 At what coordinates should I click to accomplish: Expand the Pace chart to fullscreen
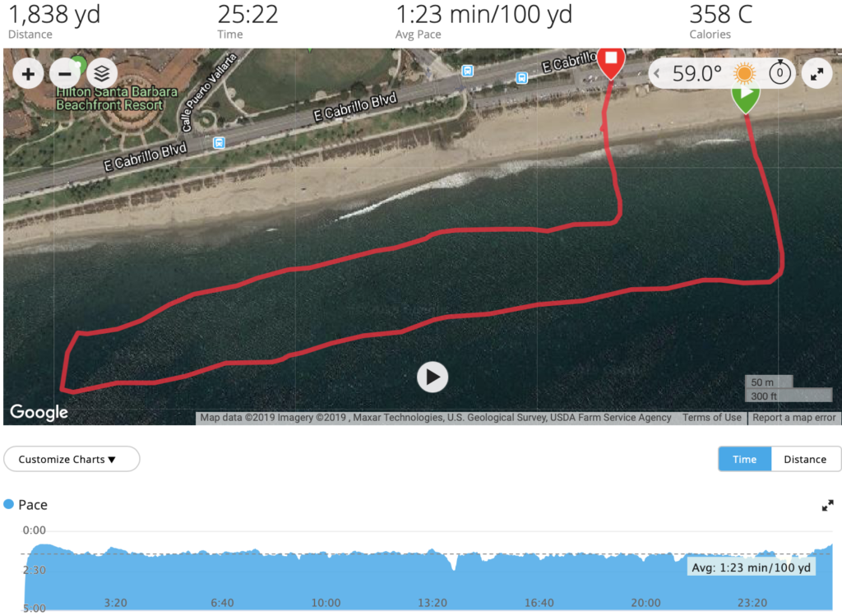tap(827, 505)
